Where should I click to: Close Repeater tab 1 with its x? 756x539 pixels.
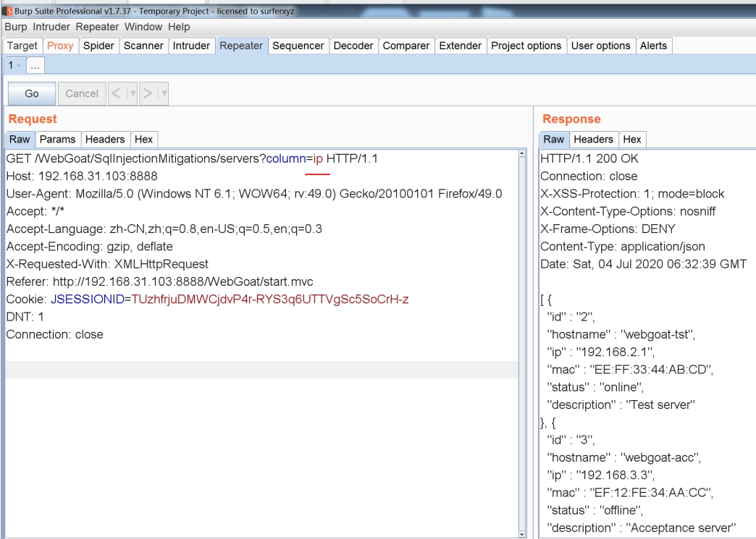coord(19,66)
